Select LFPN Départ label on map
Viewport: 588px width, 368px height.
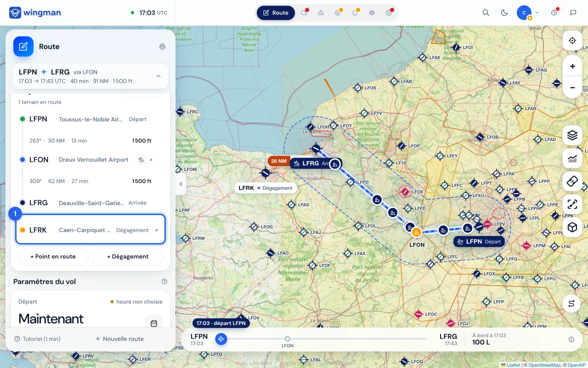[479, 242]
